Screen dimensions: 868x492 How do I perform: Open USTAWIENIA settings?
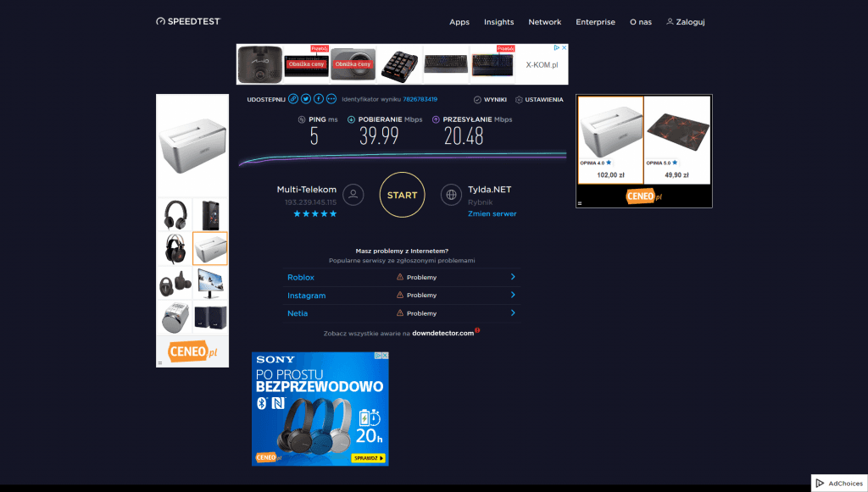pyautogui.click(x=539, y=100)
